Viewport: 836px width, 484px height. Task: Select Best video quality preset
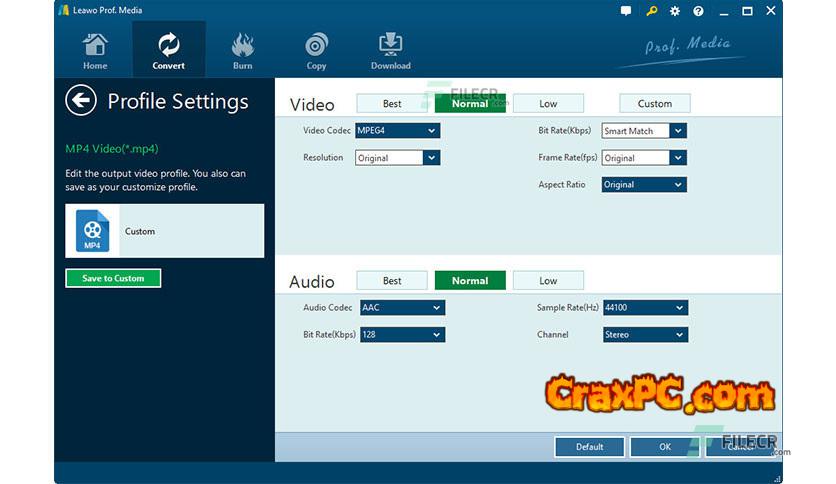click(392, 103)
